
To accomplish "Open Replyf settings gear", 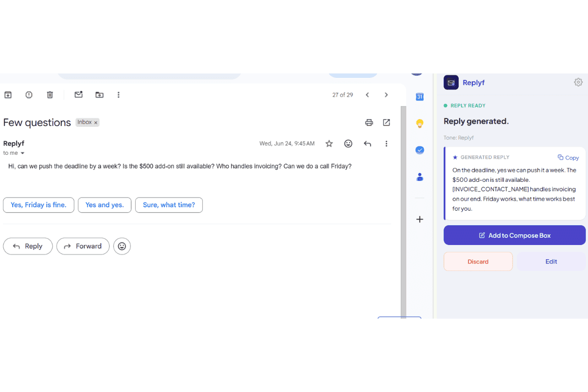I will click(578, 82).
